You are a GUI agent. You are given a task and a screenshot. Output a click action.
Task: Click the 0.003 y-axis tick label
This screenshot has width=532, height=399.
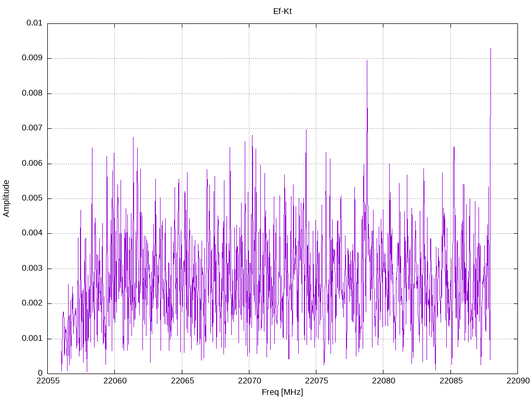(32, 269)
